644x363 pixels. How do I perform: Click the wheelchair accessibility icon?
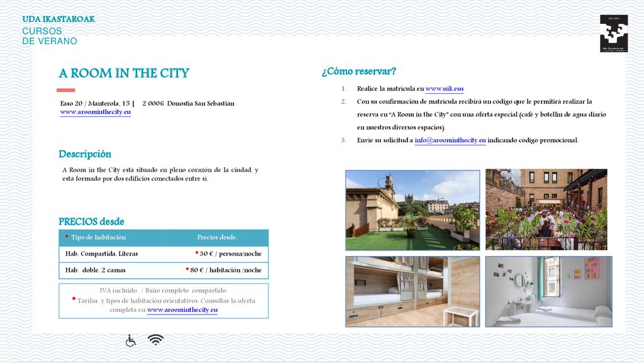[x=131, y=340]
